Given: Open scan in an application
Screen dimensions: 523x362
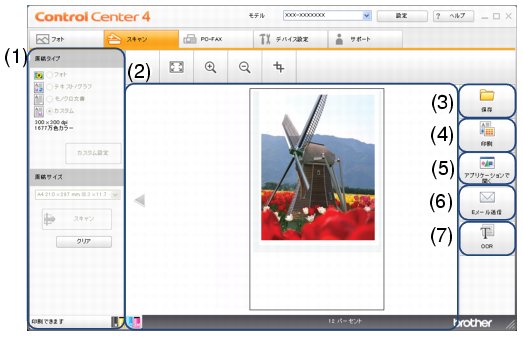Looking at the screenshot, I should [x=487, y=168].
